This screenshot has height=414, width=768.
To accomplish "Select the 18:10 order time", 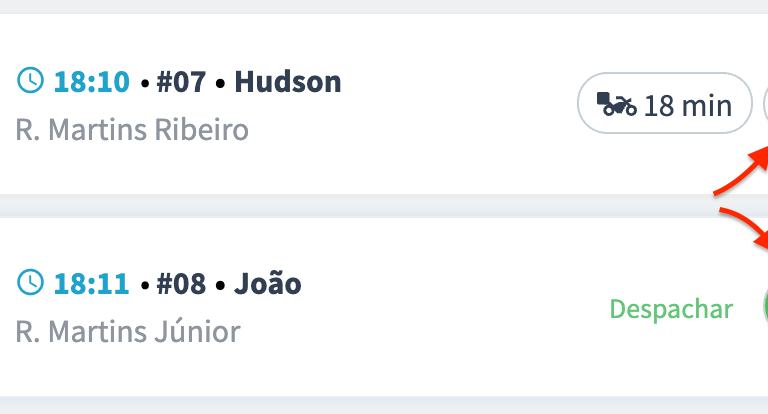I will point(92,81).
